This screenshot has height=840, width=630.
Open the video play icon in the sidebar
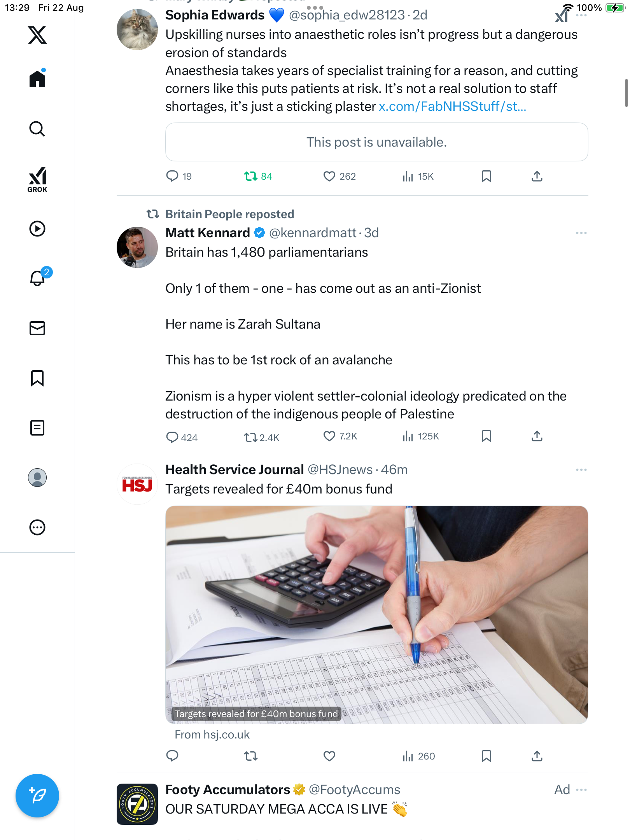click(x=37, y=229)
